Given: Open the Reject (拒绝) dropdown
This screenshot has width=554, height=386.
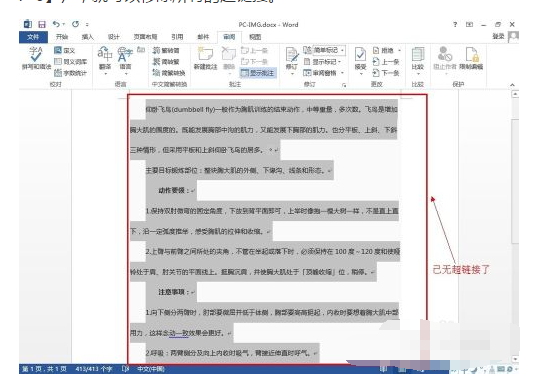Looking at the screenshot, I should [x=387, y=51].
